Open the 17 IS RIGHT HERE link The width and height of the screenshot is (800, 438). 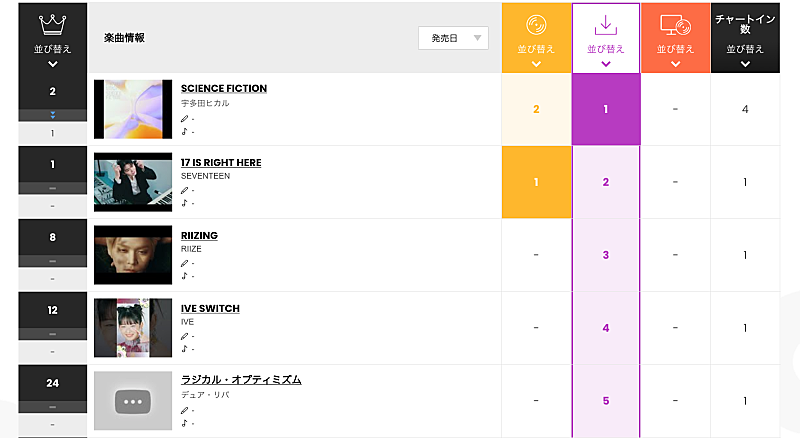click(x=221, y=162)
